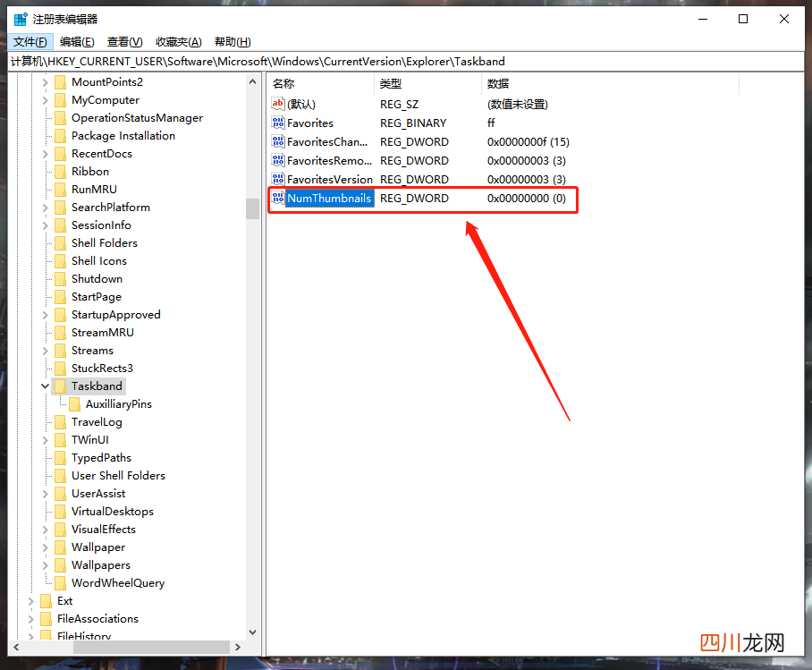Open the 文件(F) menu
Image resolution: width=812 pixels, height=670 pixels.
click(30, 42)
